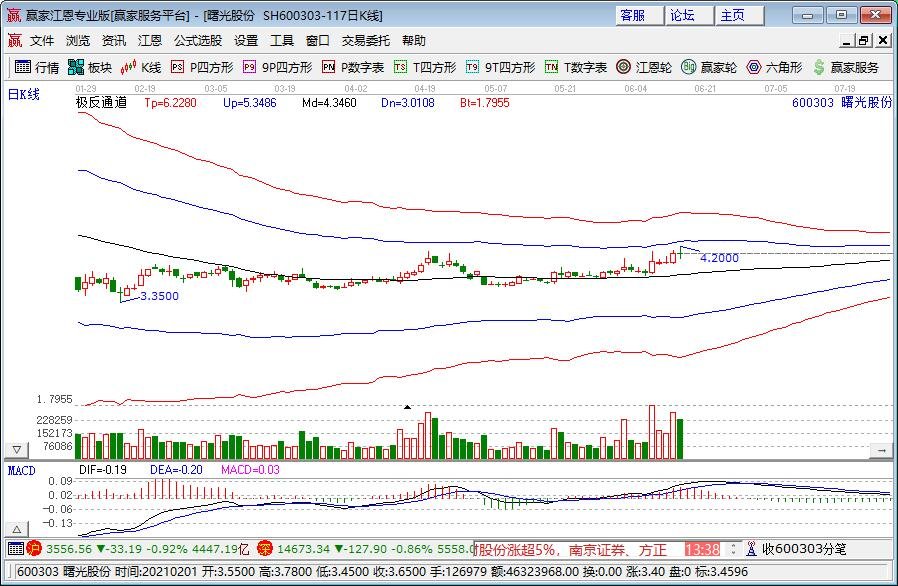
Task: Open the 9P四方形 tool
Action: (x=277, y=68)
